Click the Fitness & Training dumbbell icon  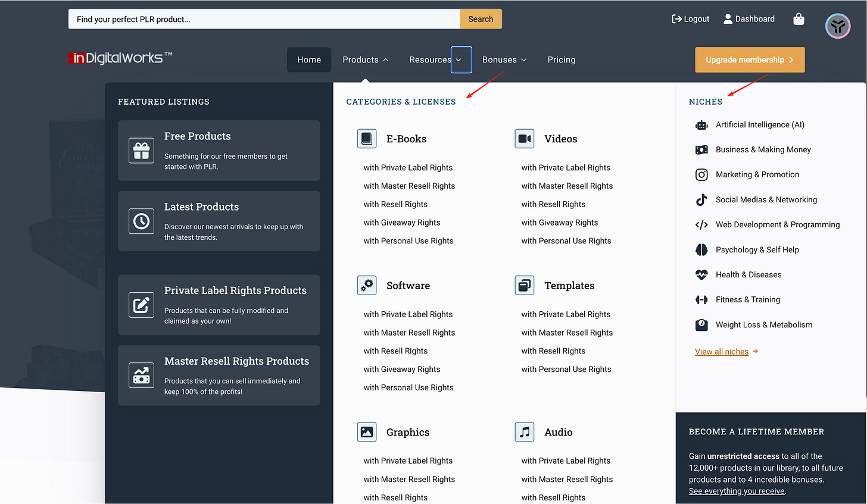(x=701, y=300)
